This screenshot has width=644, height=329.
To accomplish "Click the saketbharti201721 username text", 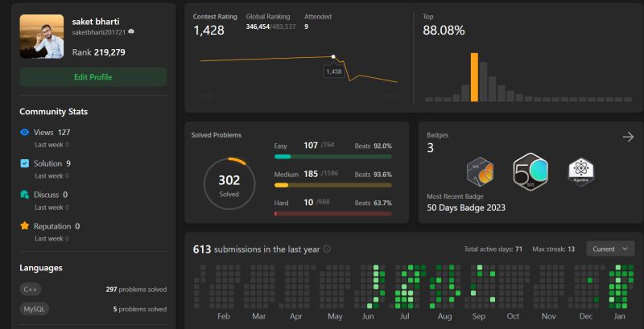I will coord(98,32).
